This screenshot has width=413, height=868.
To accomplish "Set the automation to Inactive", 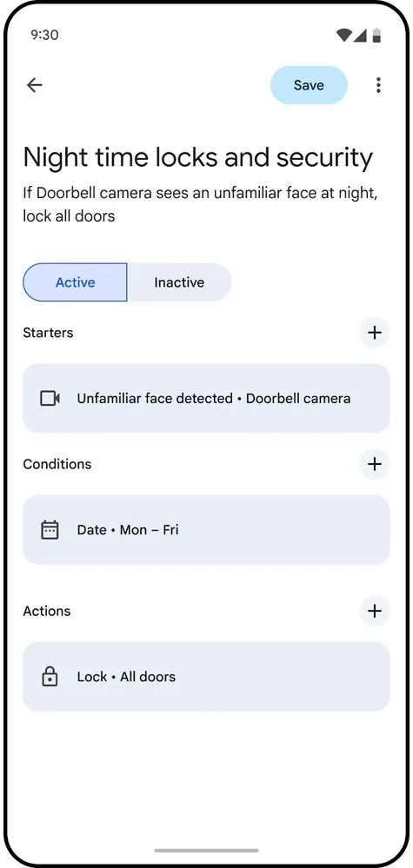I will 179,282.
